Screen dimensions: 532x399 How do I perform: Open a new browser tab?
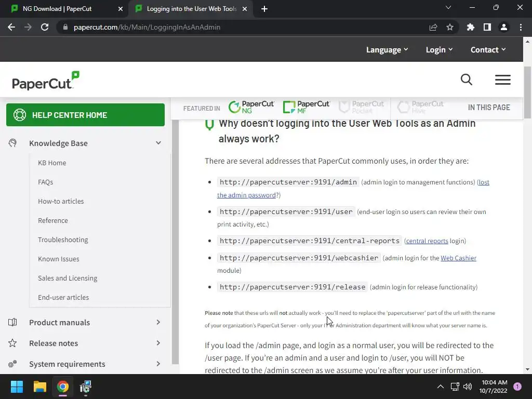[264, 9]
